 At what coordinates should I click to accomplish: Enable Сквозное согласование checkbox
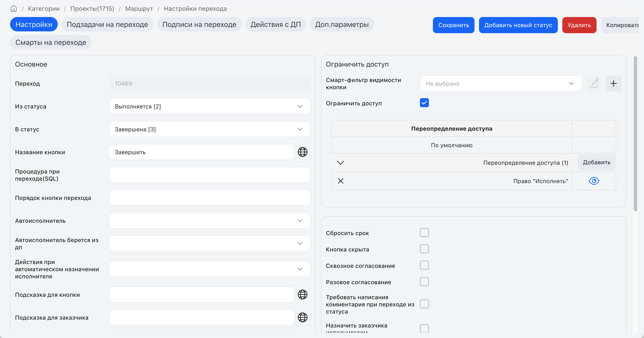coord(424,265)
